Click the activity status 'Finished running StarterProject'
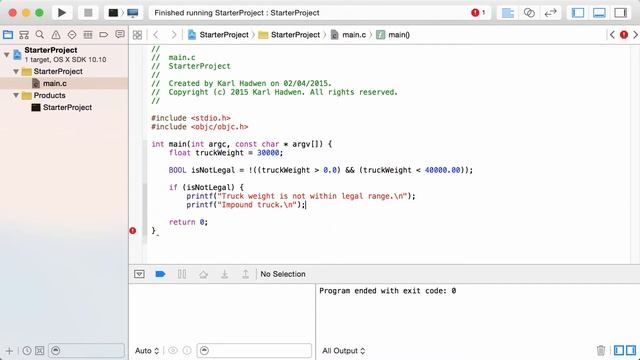Image resolution: width=640 pixels, height=360 pixels. tap(237, 13)
